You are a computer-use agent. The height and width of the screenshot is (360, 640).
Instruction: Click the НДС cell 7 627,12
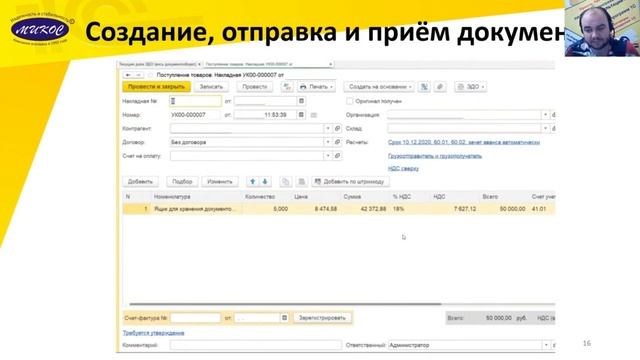(455, 209)
